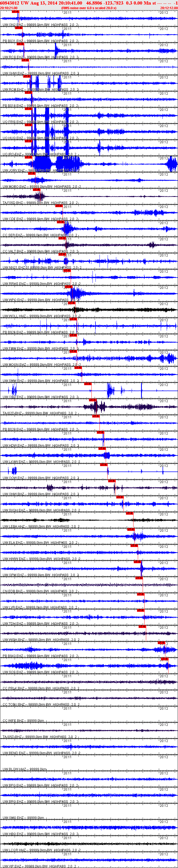The image size is (178, 868).
Task: Click the UW JORV EHZ station label
Action: pyautogui.click(x=13, y=170)
